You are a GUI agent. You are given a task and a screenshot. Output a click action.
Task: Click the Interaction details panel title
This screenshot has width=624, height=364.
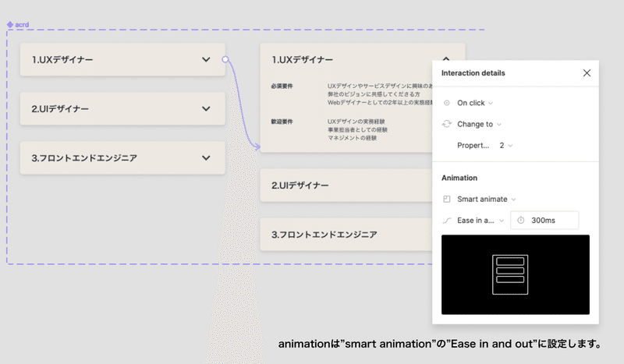[473, 72]
